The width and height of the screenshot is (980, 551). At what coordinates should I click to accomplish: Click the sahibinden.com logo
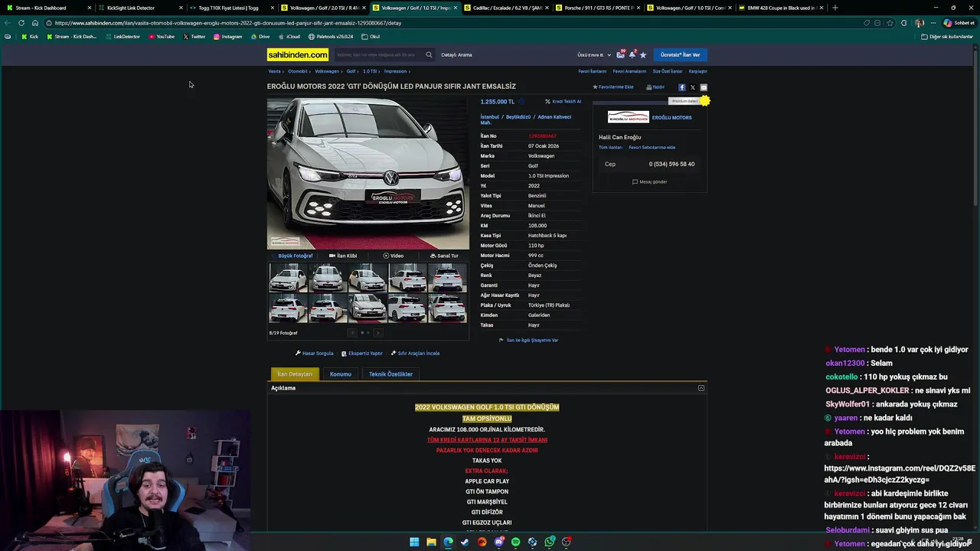[298, 54]
